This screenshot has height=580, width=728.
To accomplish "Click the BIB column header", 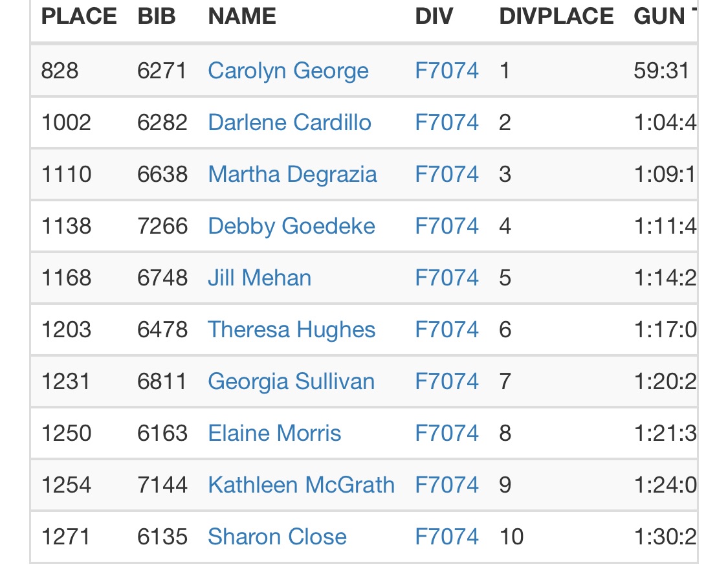I will [x=157, y=16].
